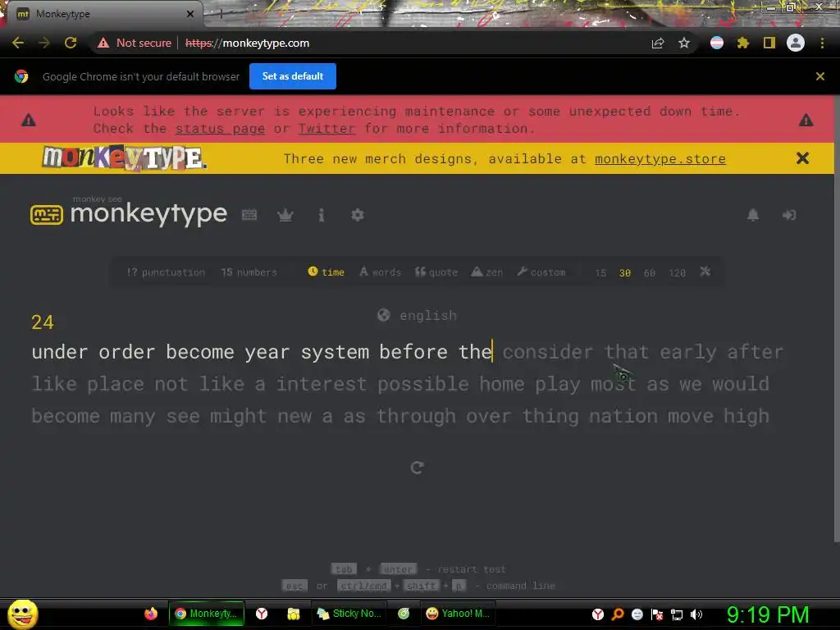
Task: Click the login icon
Action: 789,215
